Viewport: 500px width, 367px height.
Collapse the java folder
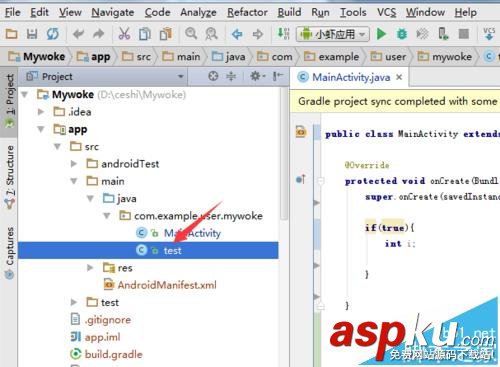click(x=90, y=199)
